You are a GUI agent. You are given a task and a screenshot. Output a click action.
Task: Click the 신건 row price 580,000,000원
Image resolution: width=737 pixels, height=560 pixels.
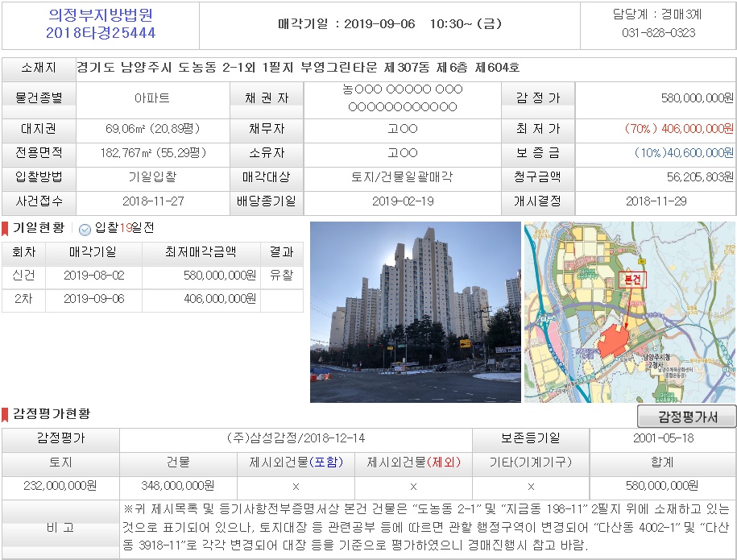[220, 275]
